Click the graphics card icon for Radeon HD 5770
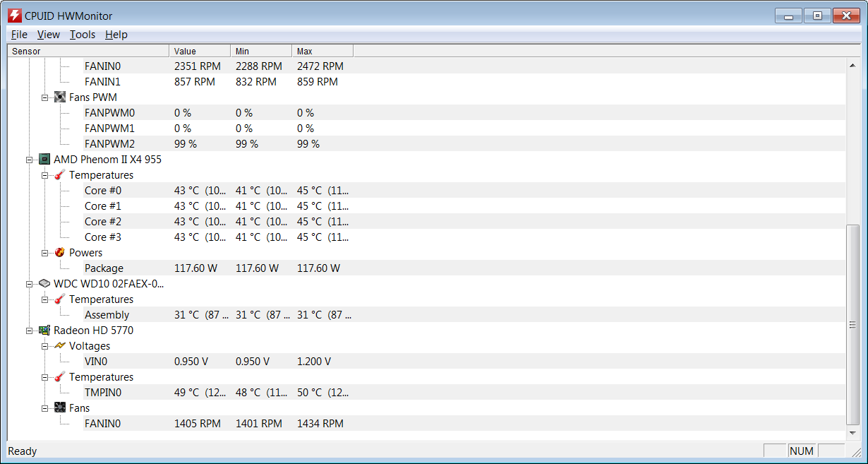Image resolution: width=868 pixels, height=464 pixels. coord(44,331)
